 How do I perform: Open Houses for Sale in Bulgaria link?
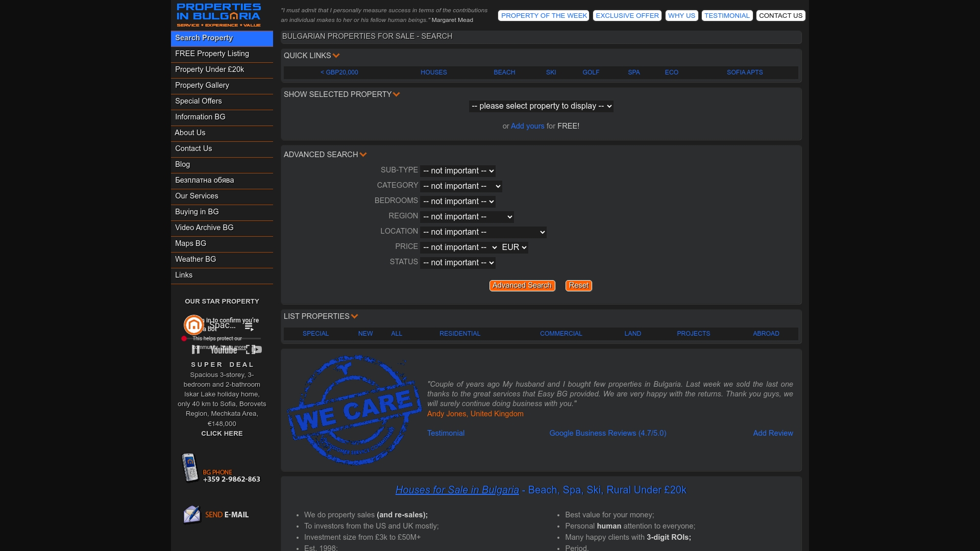click(x=457, y=489)
